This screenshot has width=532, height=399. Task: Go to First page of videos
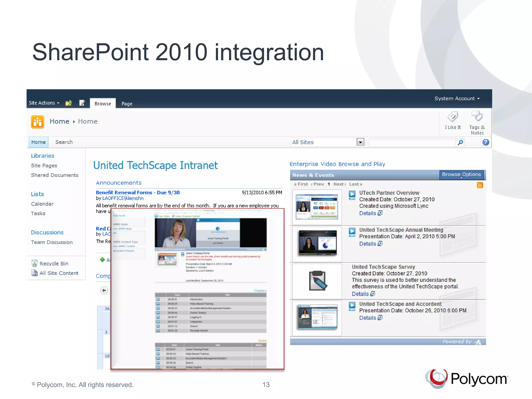[x=301, y=184]
